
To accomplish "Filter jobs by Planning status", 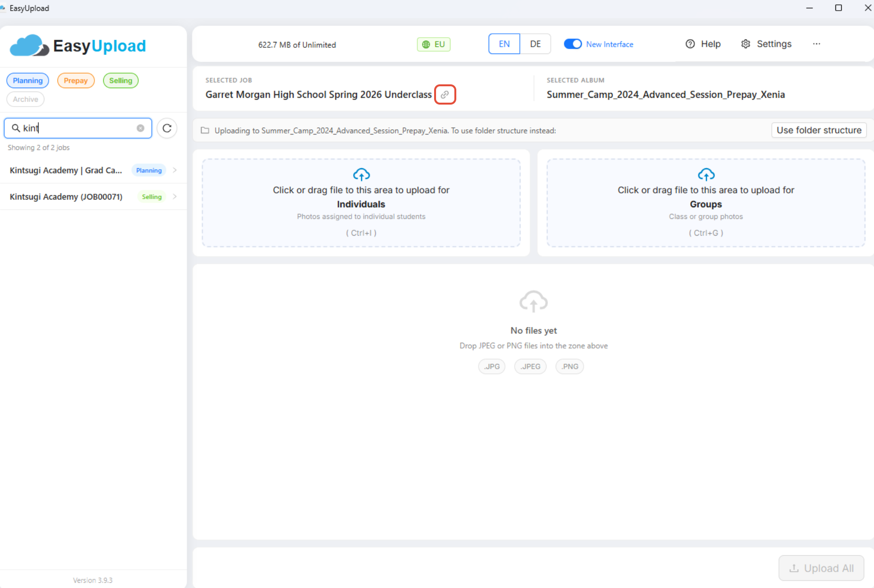I will (27, 80).
